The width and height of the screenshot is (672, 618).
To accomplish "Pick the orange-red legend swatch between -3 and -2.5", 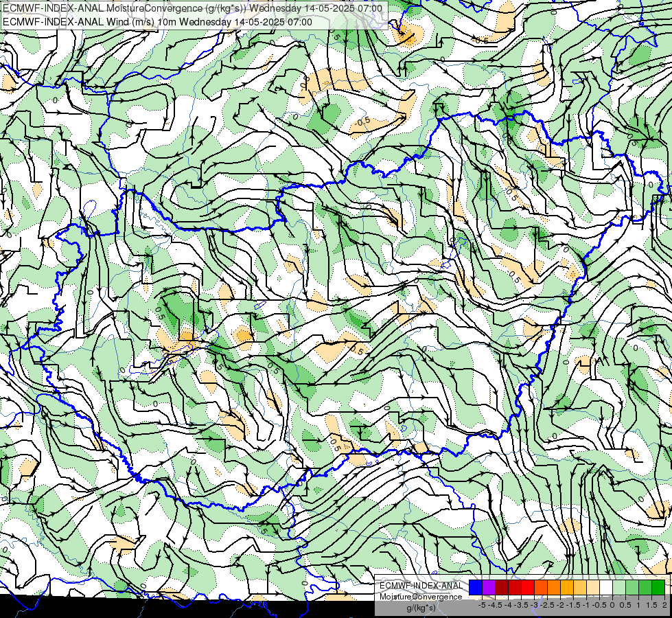I will tap(541, 588).
